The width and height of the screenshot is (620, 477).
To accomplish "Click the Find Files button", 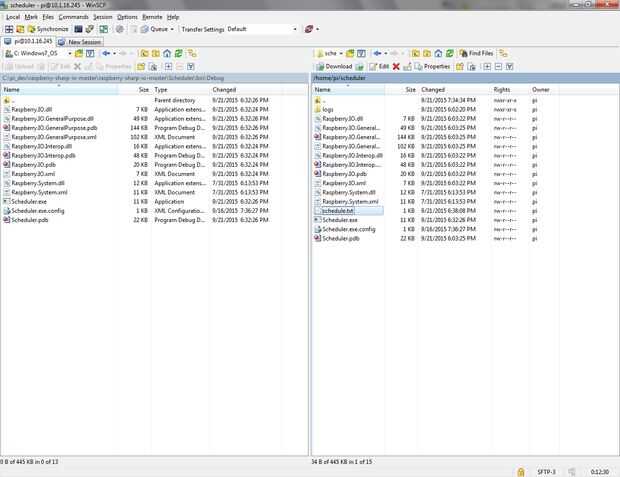I will (x=476, y=53).
